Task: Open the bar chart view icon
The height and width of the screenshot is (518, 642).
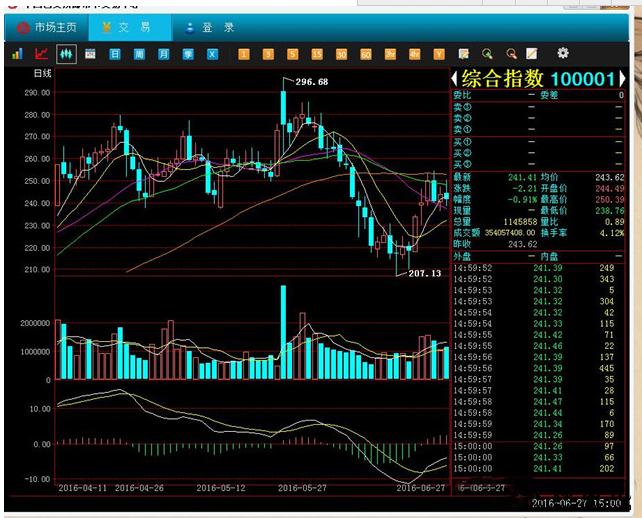Action: [17, 54]
